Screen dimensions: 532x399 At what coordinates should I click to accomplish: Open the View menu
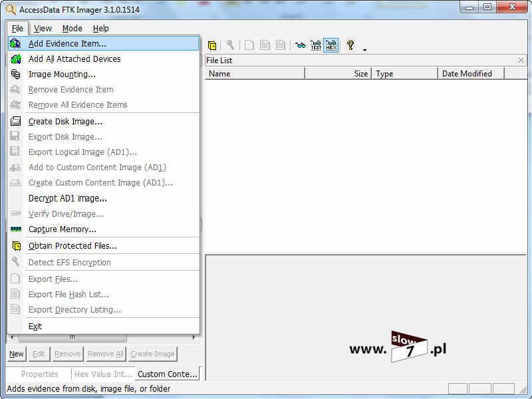tap(43, 29)
